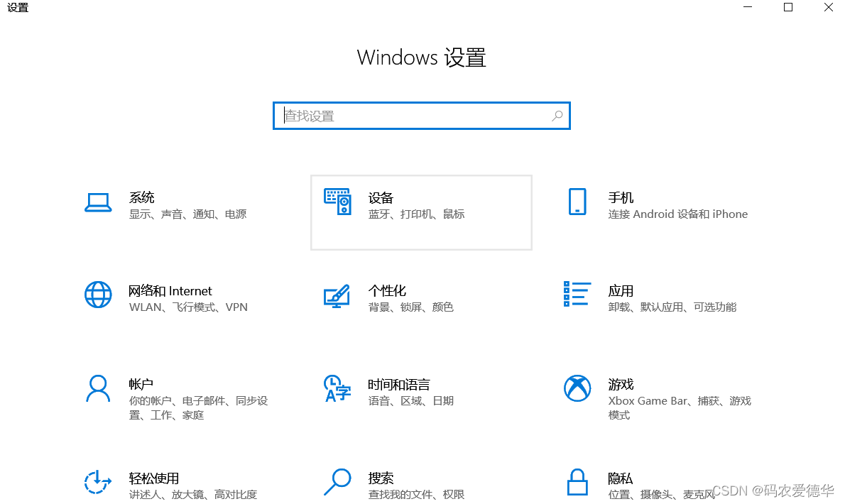The height and width of the screenshot is (504, 845).
Task: Open the 网络和 Internet globe icon
Action: [98, 295]
